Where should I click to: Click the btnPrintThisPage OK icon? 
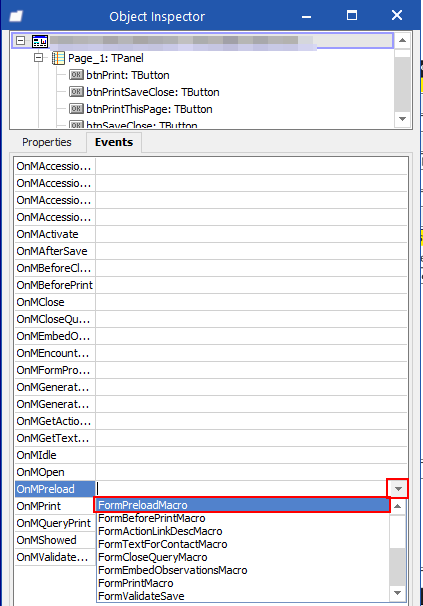tap(76, 109)
